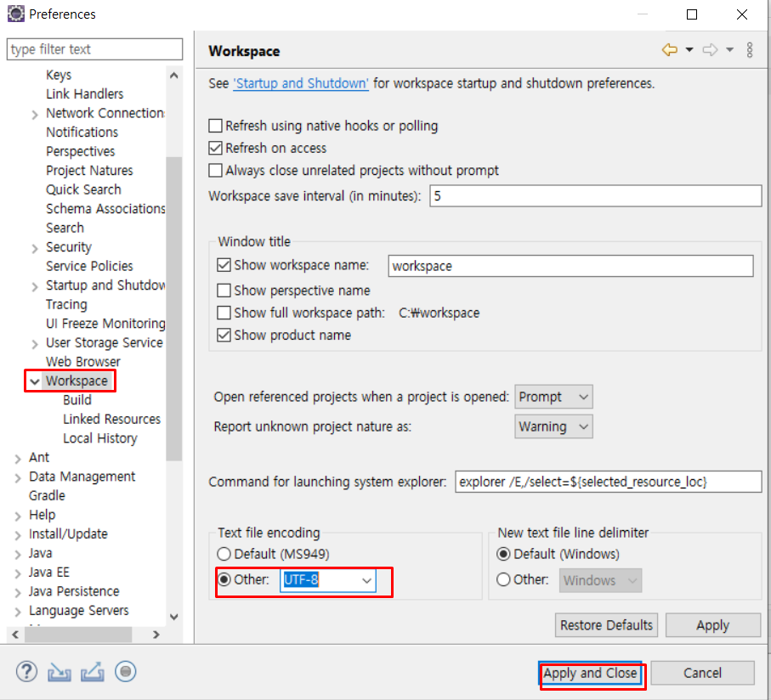The image size is (771, 700).
Task: Click the Import preferences icon
Action: coord(59,672)
